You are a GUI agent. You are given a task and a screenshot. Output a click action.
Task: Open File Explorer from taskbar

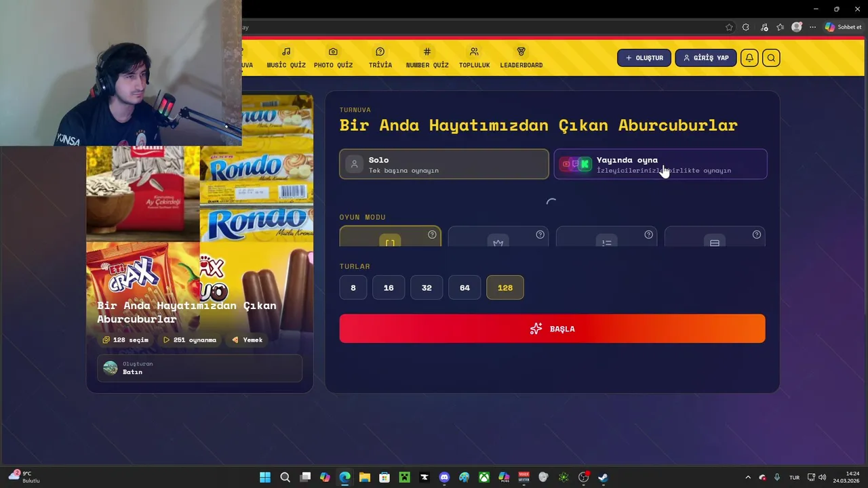(365, 477)
